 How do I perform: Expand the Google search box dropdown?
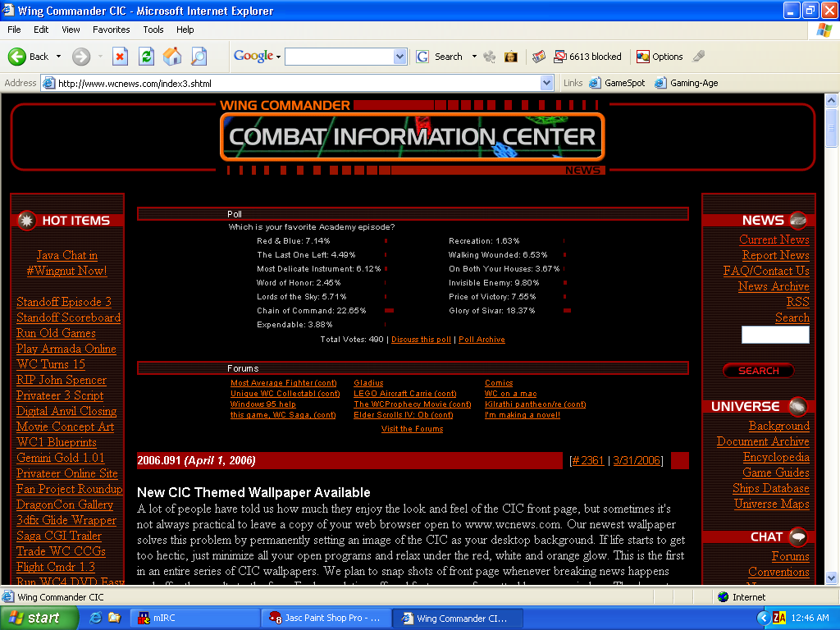[x=400, y=57]
